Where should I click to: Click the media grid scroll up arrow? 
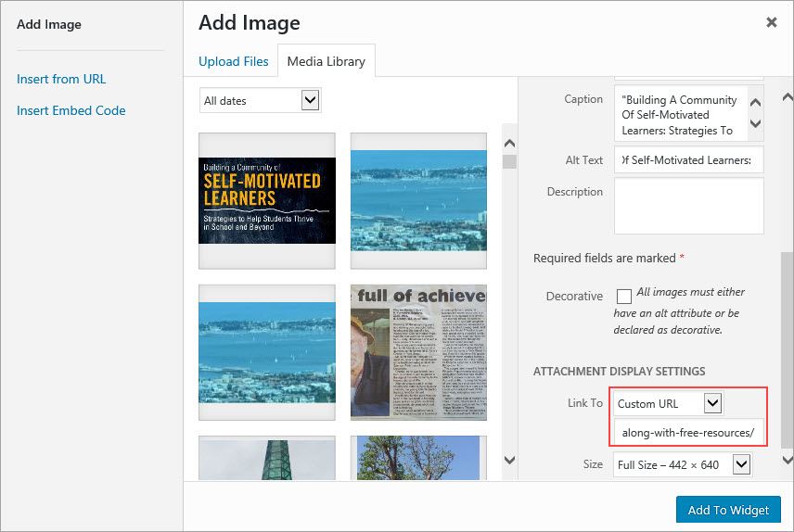click(510, 144)
